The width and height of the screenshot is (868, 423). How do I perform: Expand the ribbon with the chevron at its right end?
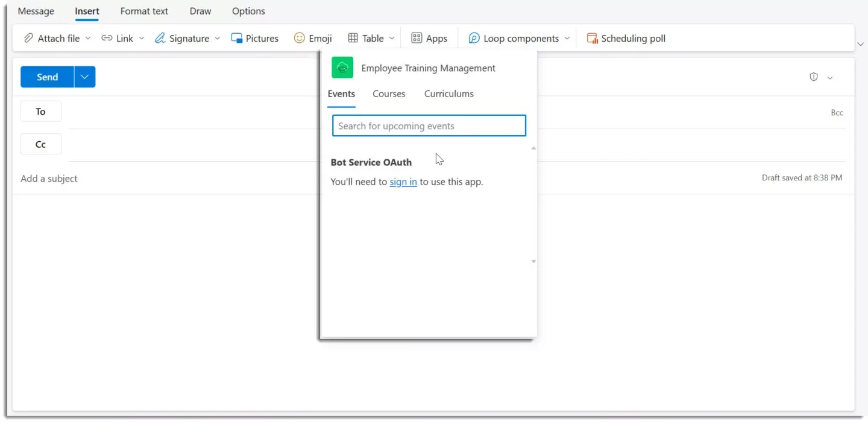click(861, 44)
